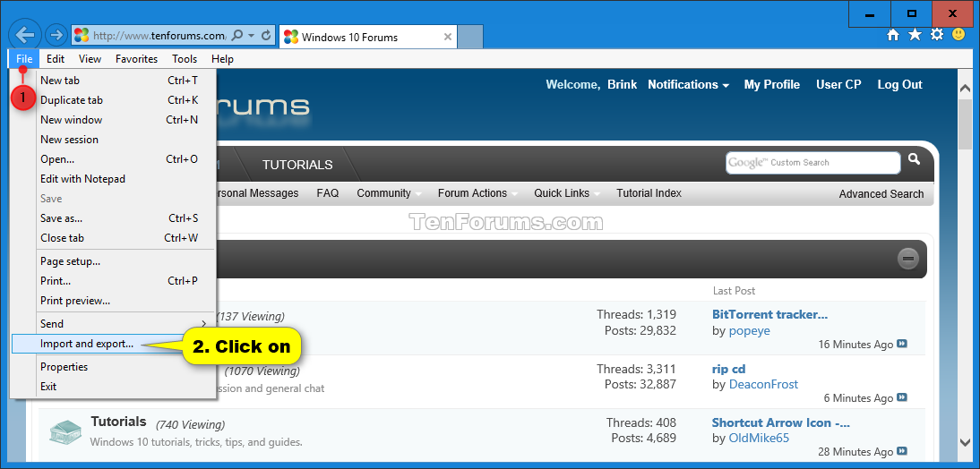Click the forum search magnifier button
Screen dimensions: 980x469
(x=914, y=159)
